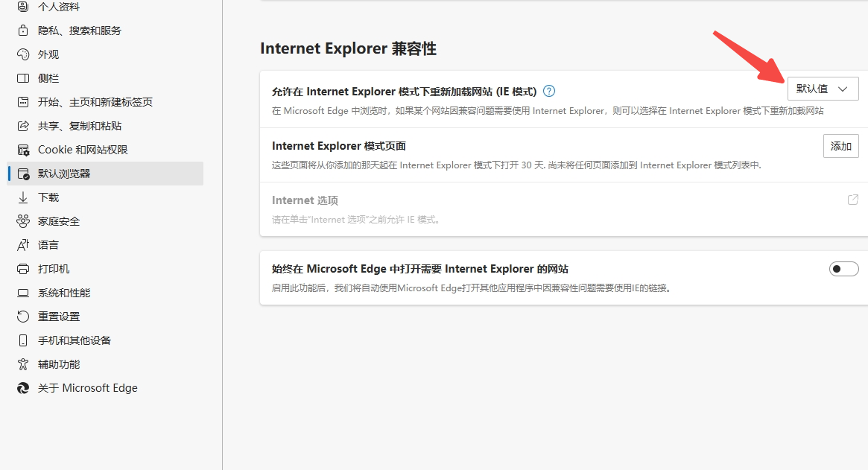The height and width of the screenshot is (470, 868).
Task: Click the Internet 选项 row label
Action: tap(305, 200)
